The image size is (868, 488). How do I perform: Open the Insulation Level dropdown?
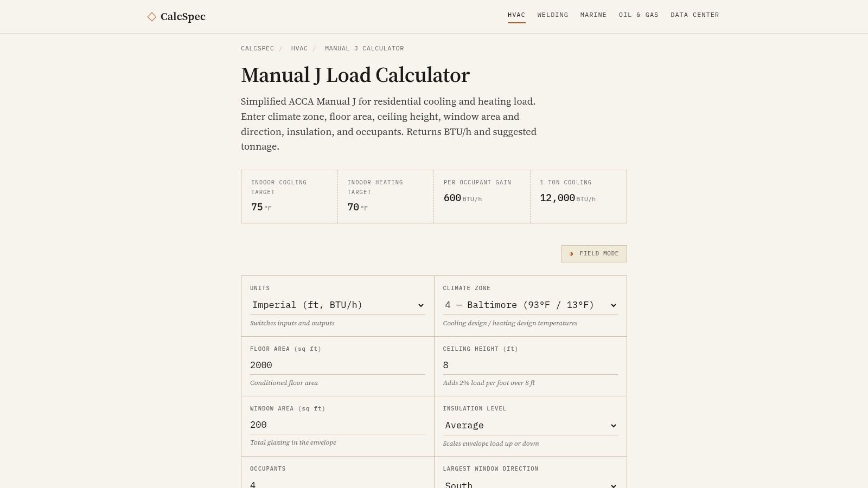pos(530,426)
